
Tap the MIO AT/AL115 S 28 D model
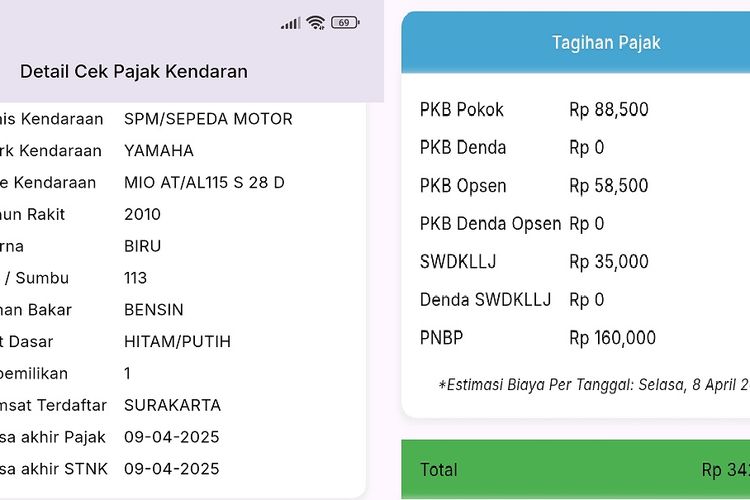(x=204, y=183)
